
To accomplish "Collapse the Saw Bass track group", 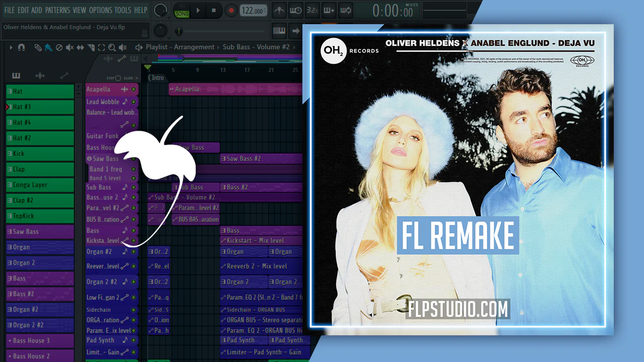I will tap(89, 159).
